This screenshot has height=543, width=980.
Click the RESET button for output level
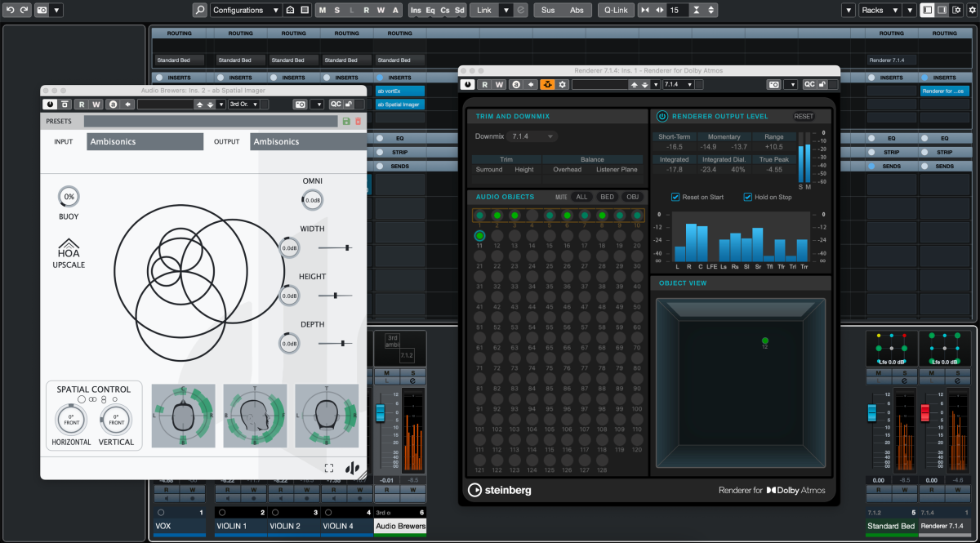point(804,116)
